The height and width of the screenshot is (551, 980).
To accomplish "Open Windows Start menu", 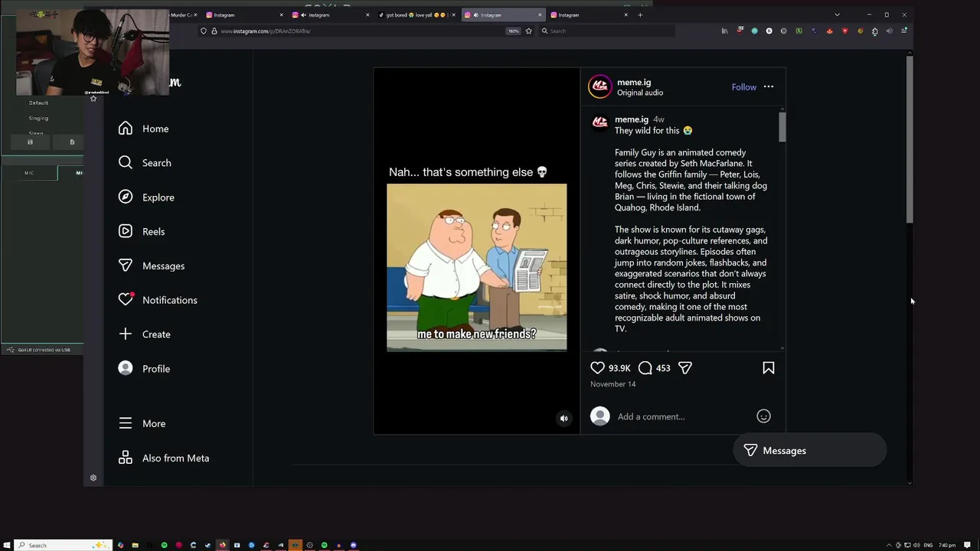I will 7,545.
